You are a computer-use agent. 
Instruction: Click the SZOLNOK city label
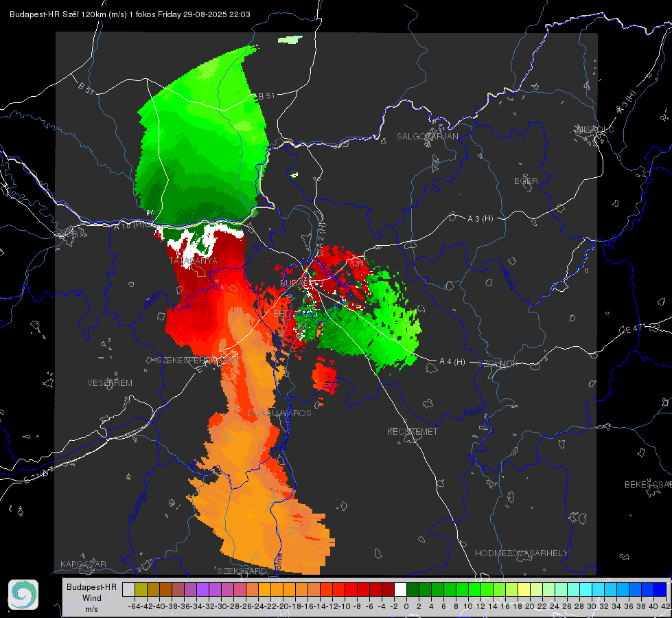(x=500, y=364)
